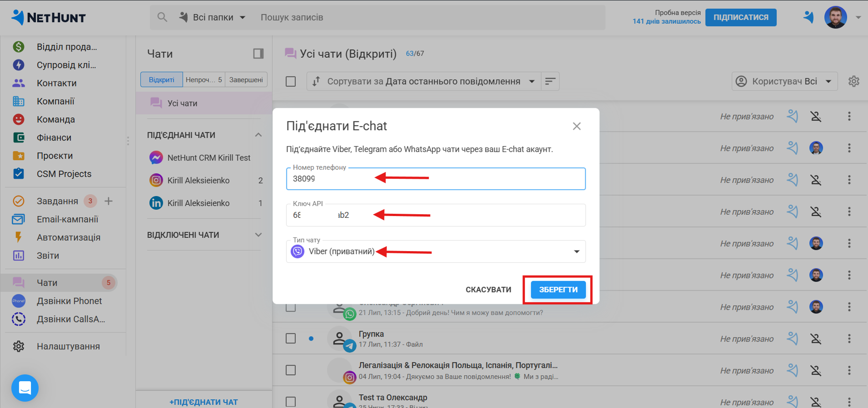Open the chat settings gear icon
This screenshot has width=868, height=408.
tap(853, 81)
